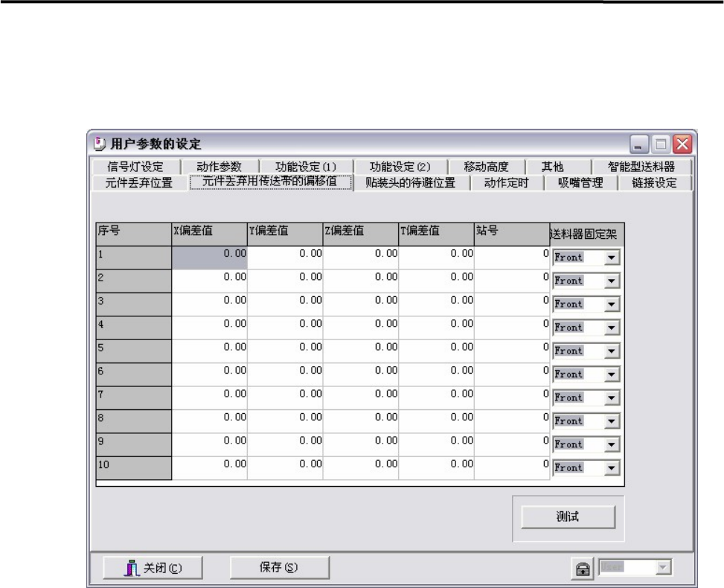Select row 10 X偏差值 cell
724x588 pixels.
[210, 468]
